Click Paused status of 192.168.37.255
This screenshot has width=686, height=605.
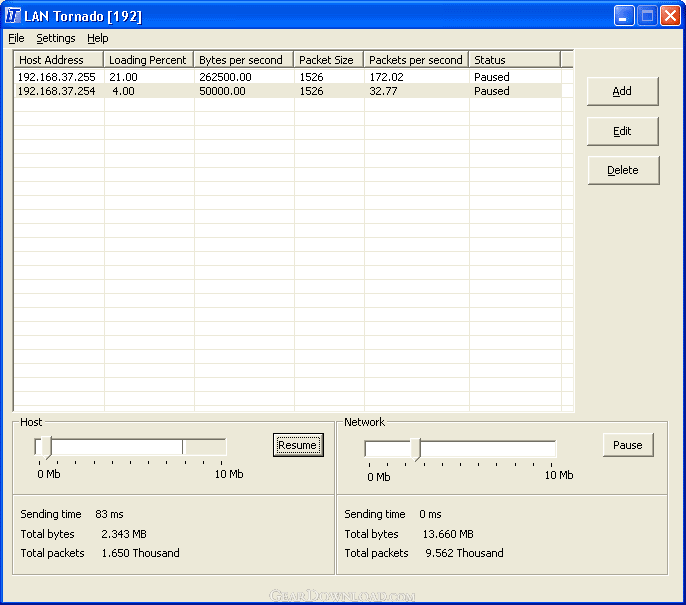click(x=492, y=77)
